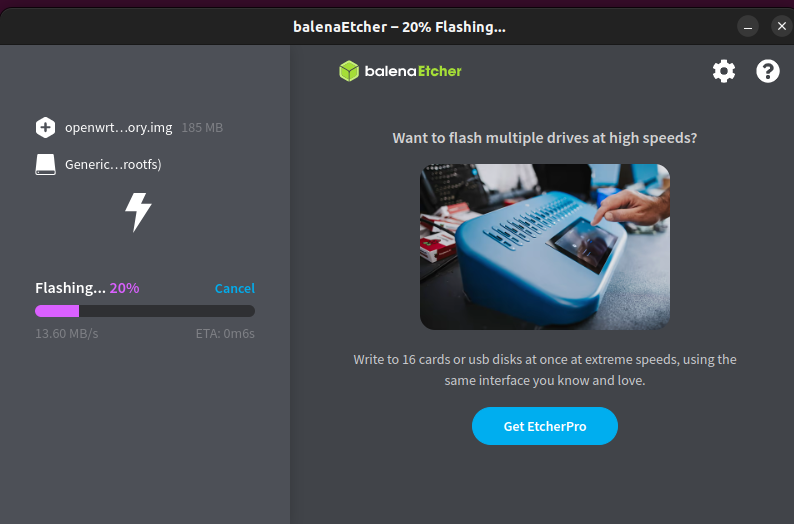Open the settings gear icon
Screen dimensions: 794x524
click(724, 71)
